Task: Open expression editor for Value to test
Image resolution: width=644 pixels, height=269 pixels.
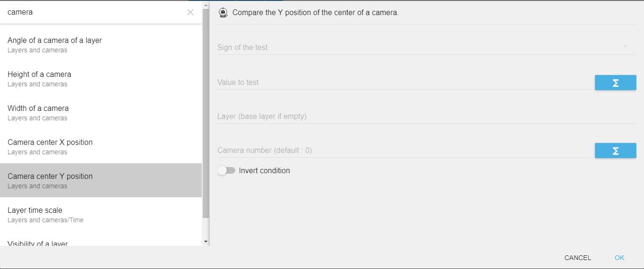Action: tap(615, 83)
